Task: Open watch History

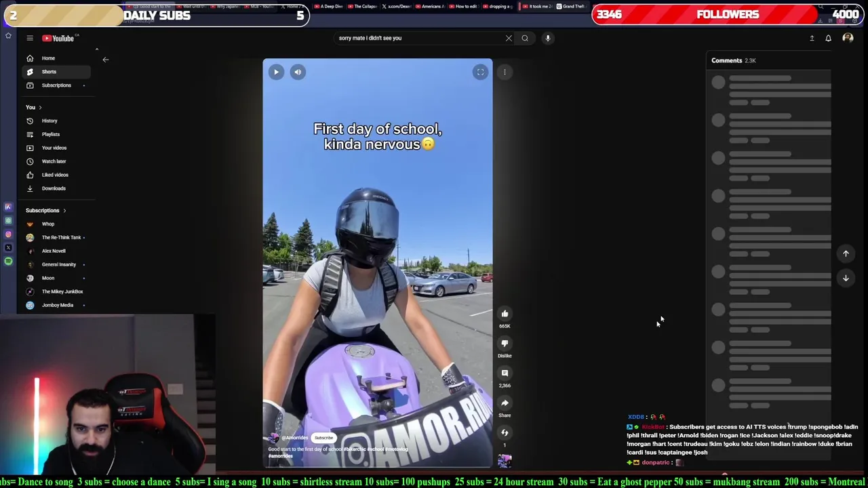Action: pos(57,121)
